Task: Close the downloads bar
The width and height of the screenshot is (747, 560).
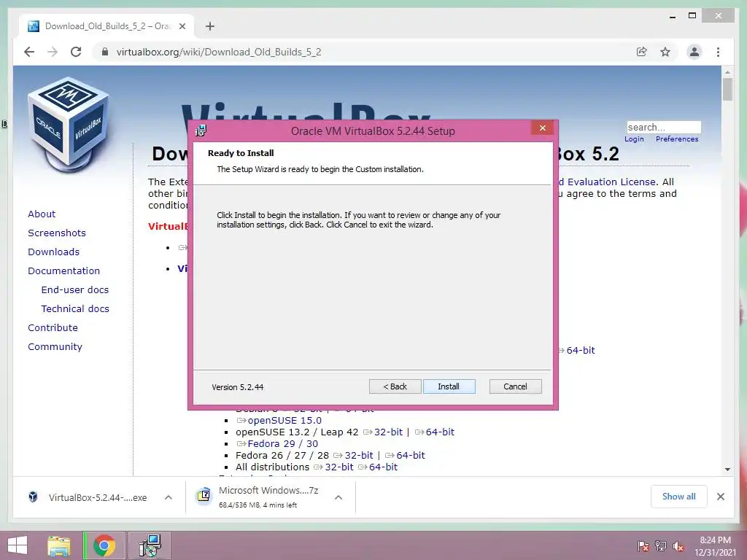Action: coord(720,497)
